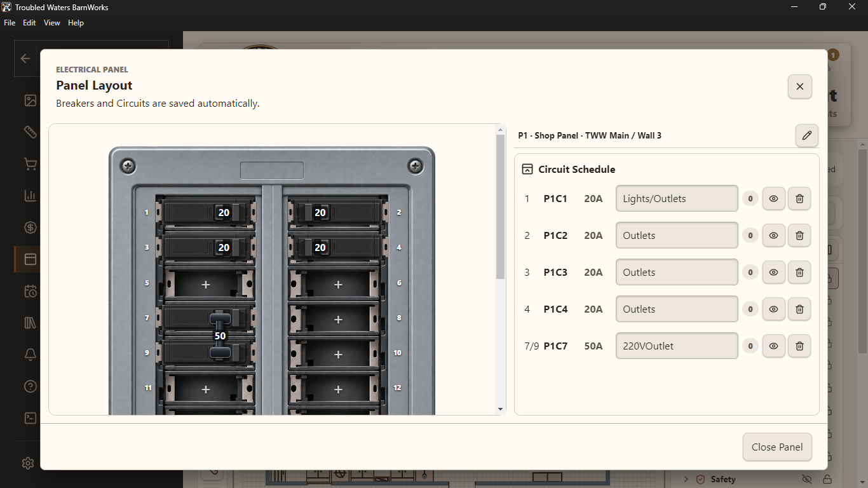
Task: Select the 20A breaker in slot 4
Action: (338, 247)
